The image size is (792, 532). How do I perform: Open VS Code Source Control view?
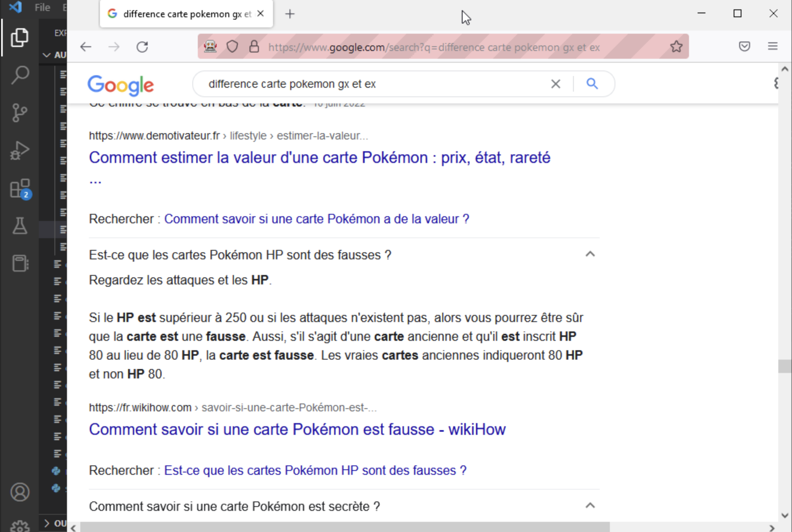20,113
